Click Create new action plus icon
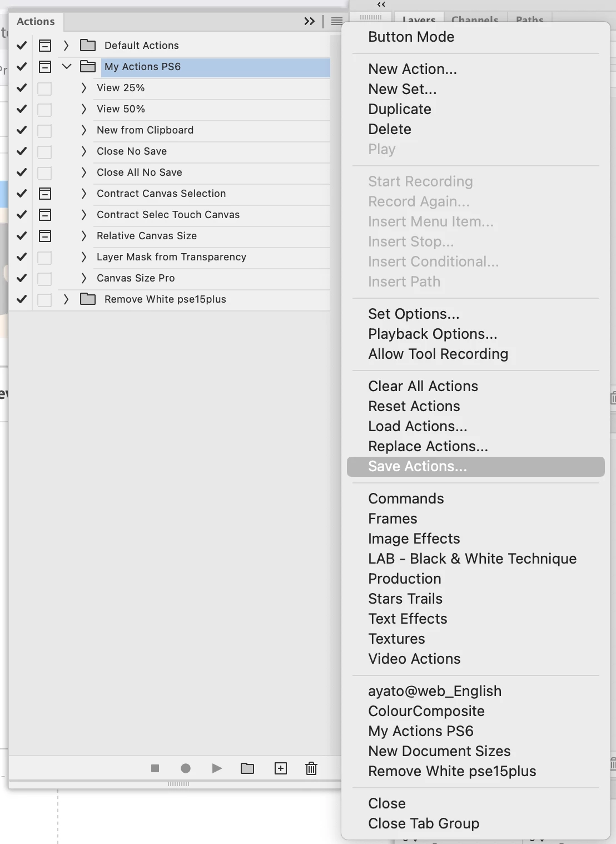616x844 pixels. coord(281,768)
